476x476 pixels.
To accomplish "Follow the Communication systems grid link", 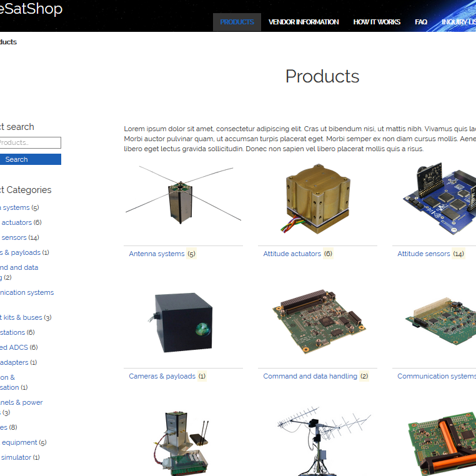I will [437, 376].
